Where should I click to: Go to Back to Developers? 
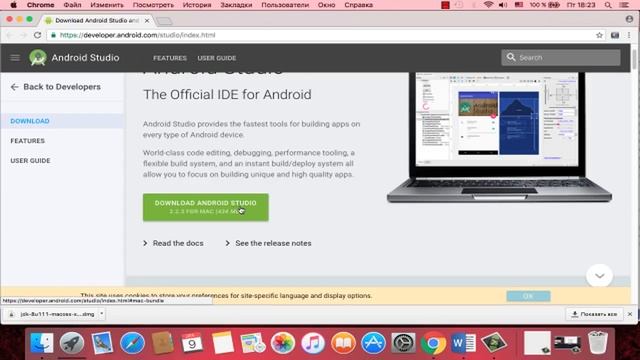pos(62,87)
